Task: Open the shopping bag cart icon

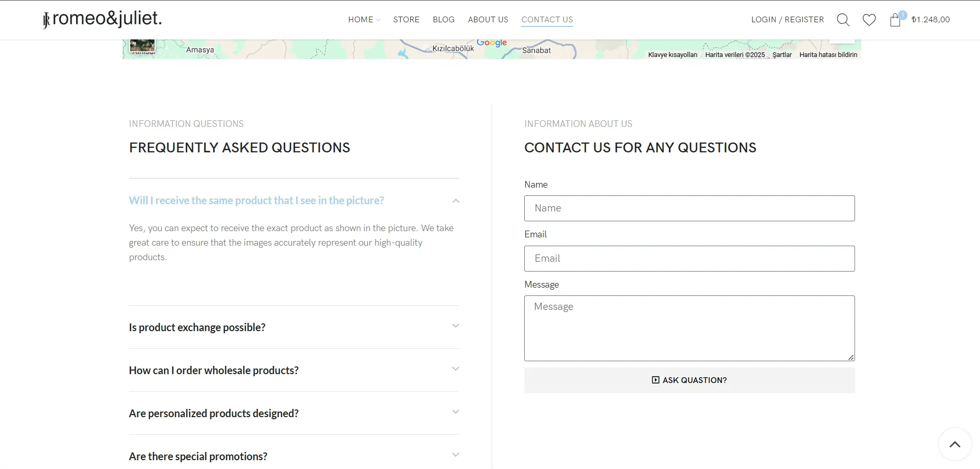Action: click(895, 20)
